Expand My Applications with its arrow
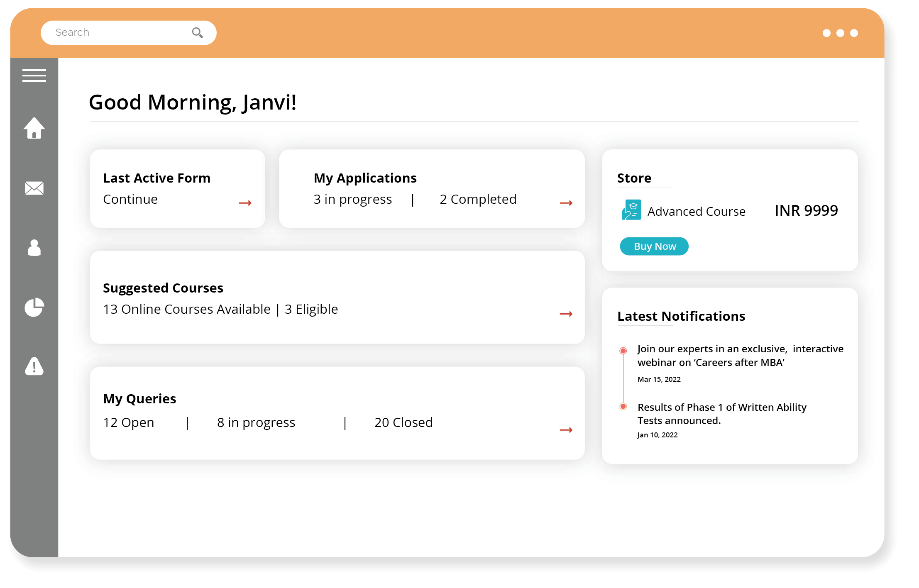919x588 pixels. 566,203
